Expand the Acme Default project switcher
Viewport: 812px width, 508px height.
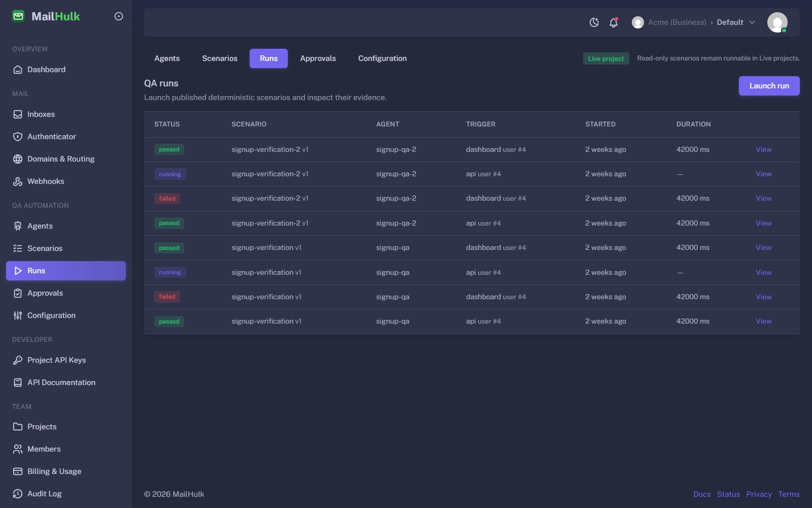(x=693, y=22)
